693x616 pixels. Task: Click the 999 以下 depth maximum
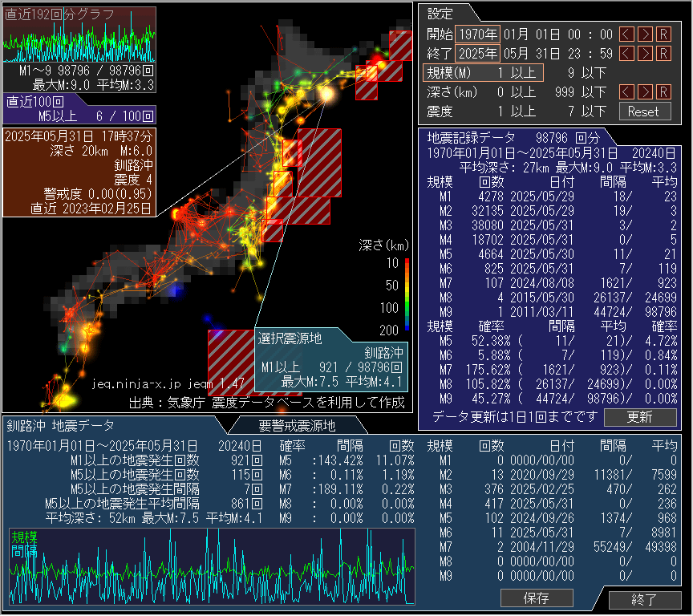[580, 92]
